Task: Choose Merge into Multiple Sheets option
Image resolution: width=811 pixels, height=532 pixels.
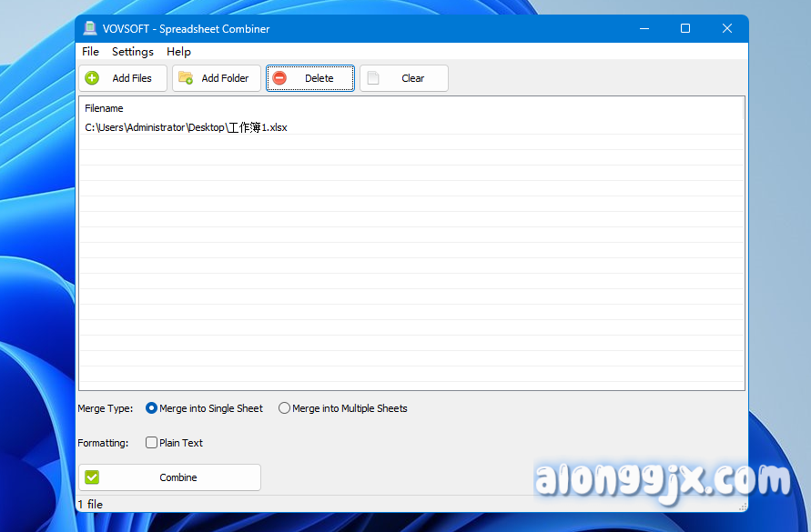Action: click(x=285, y=408)
